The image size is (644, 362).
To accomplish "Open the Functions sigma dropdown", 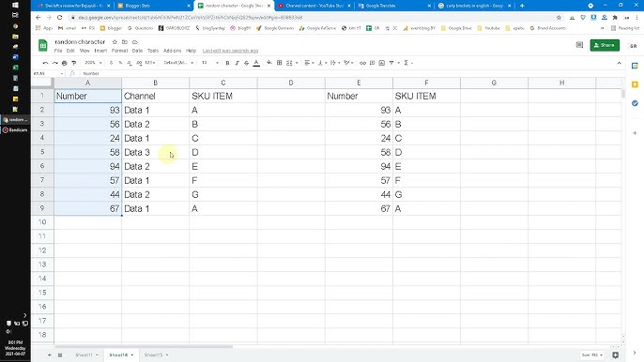I will (x=407, y=63).
